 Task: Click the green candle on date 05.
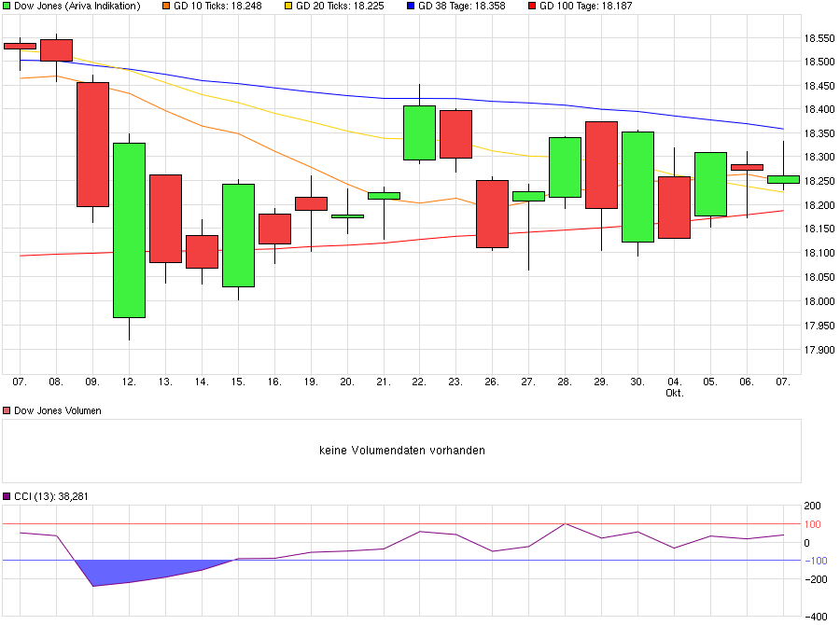click(711, 184)
